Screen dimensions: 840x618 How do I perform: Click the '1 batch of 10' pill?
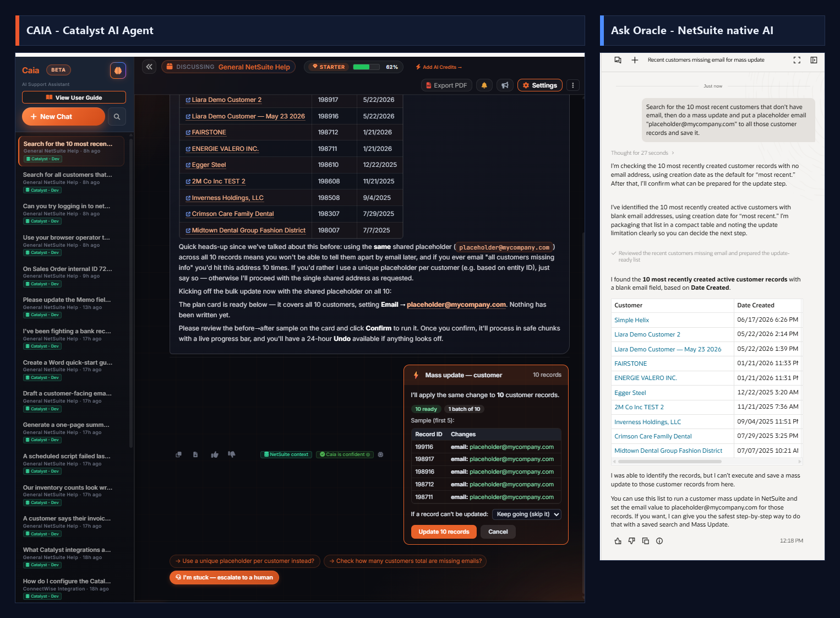coord(464,409)
